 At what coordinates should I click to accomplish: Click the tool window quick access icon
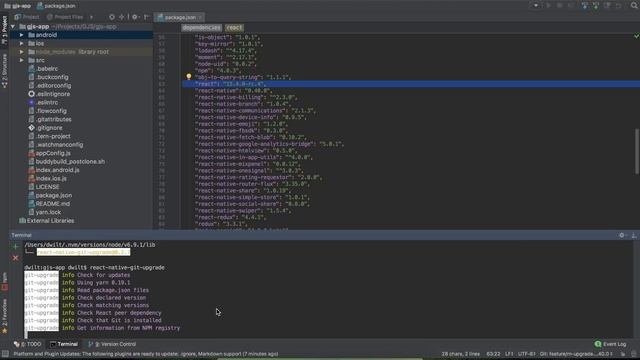click(x=5, y=354)
